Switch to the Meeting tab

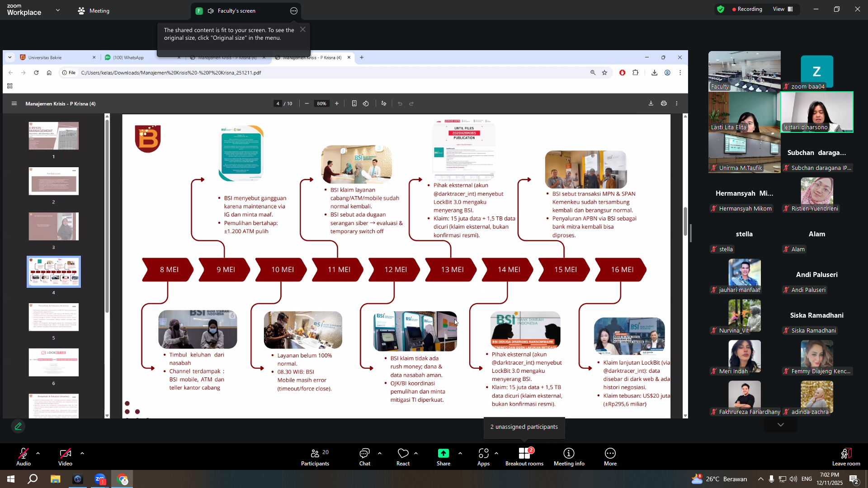(x=94, y=10)
